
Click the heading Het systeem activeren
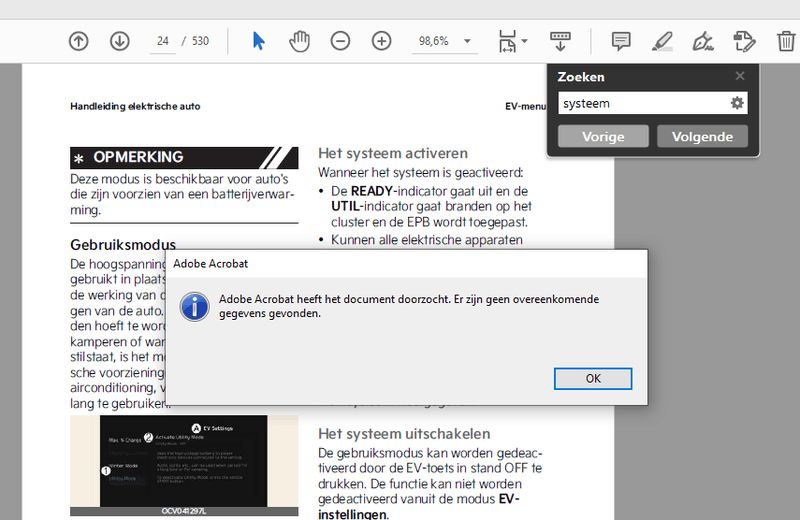point(393,153)
